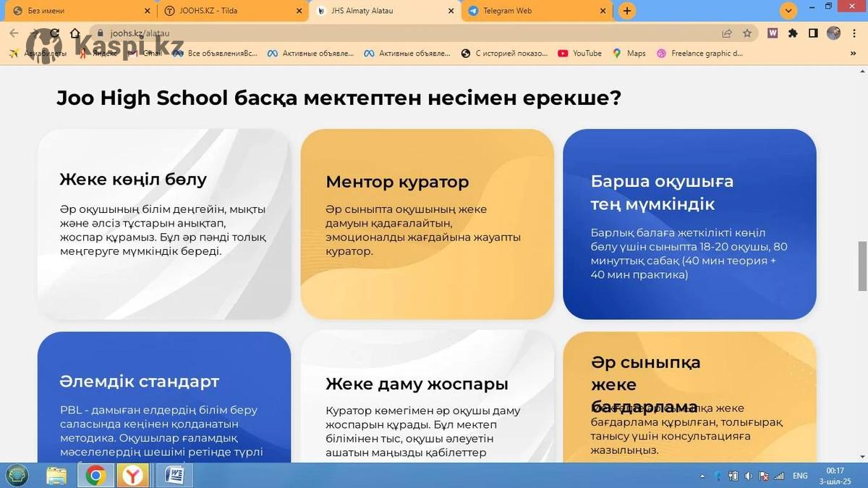This screenshot has height=488, width=868.
Task: Open the Chrome side panel
Action: 813,33
